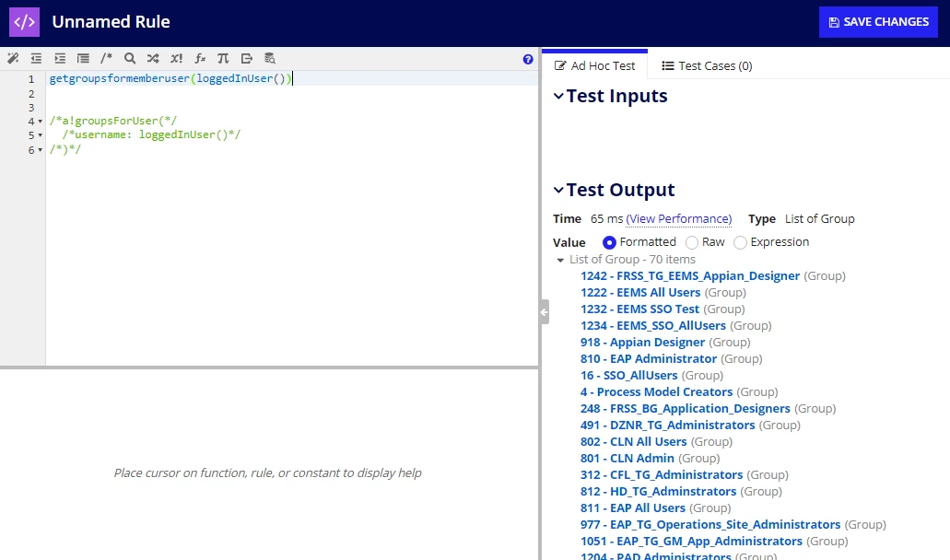Open group 312 - CFL_TG_Administrators
950x560 pixels.
tap(662, 474)
